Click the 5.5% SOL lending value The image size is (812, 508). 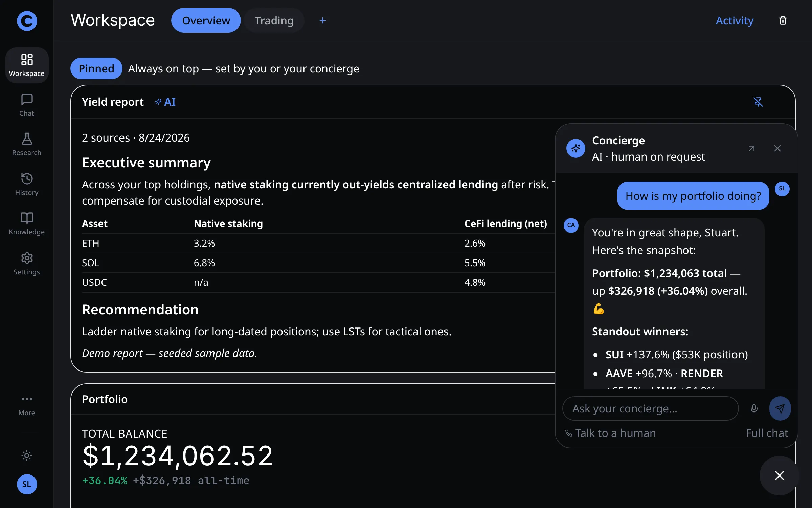point(475,263)
